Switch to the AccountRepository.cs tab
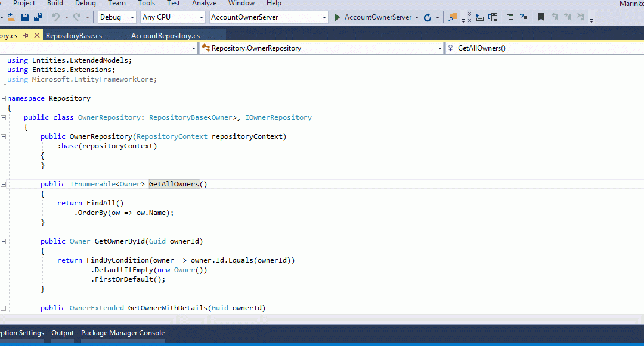 click(165, 36)
